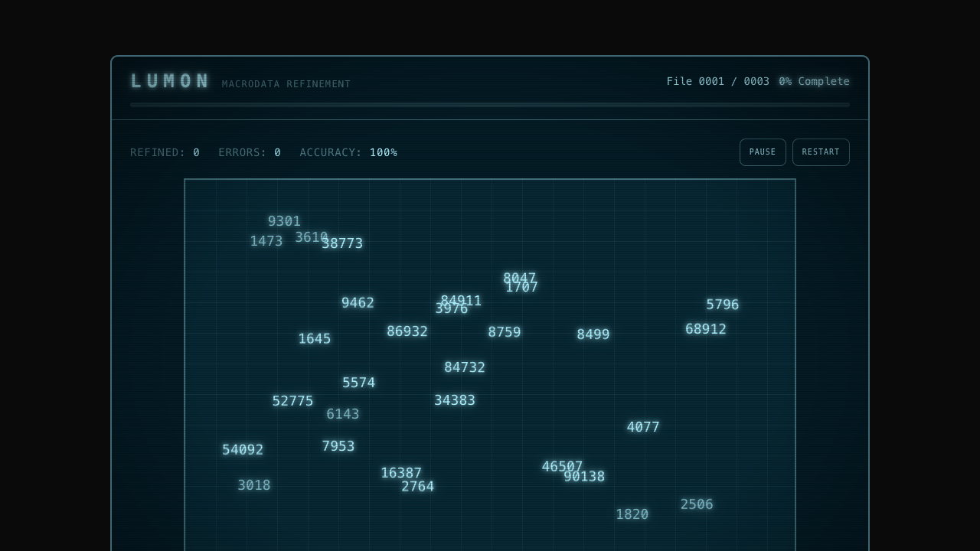Select the number 4077
The height and width of the screenshot is (551, 980).
[x=643, y=427]
